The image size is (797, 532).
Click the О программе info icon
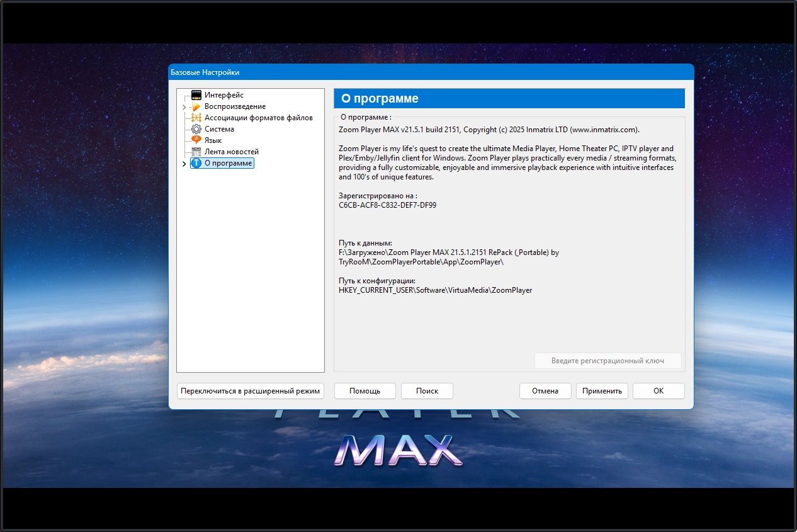tap(196, 163)
